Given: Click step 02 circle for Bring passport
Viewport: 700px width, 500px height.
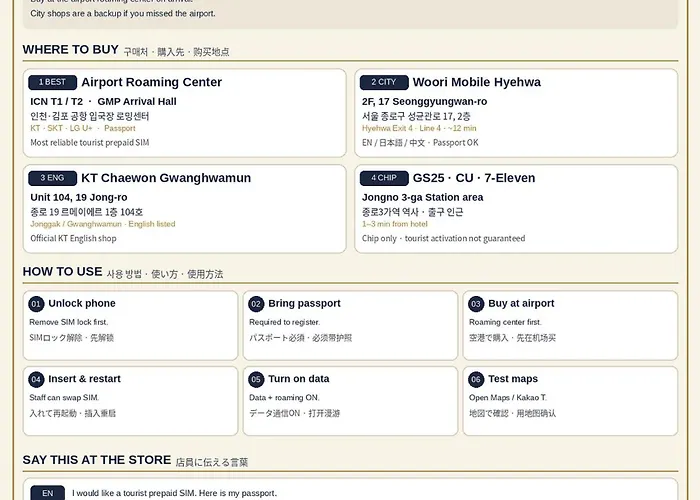Looking at the screenshot, I should [x=256, y=304].
